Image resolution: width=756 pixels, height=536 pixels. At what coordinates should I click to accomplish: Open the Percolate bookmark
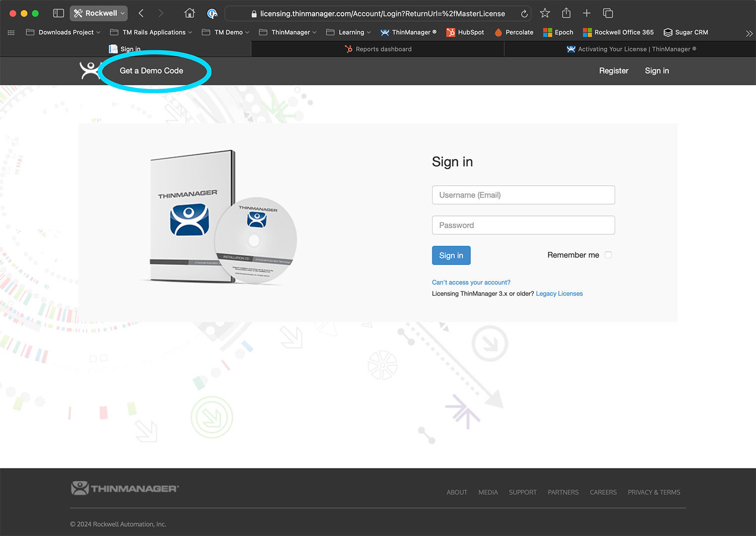click(x=514, y=32)
